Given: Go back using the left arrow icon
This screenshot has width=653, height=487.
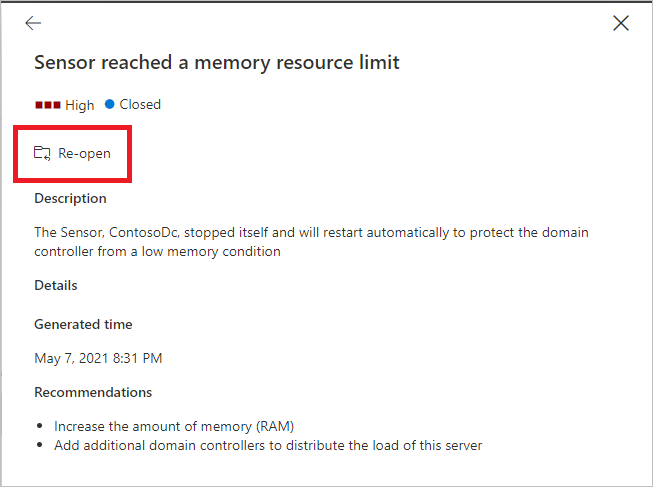Looking at the screenshot, I should coord(33,23).
